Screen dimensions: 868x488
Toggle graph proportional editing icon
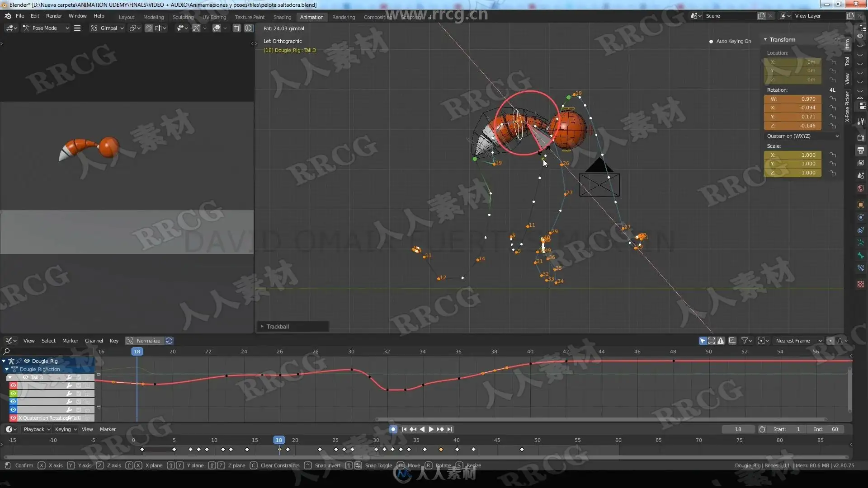tap(830, 341)
